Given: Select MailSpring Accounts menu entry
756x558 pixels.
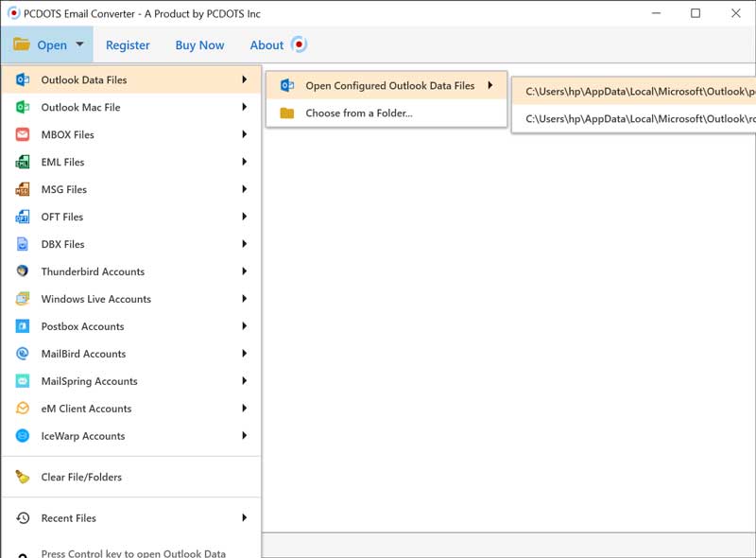Looking at the screenshot, I should 131,381.
